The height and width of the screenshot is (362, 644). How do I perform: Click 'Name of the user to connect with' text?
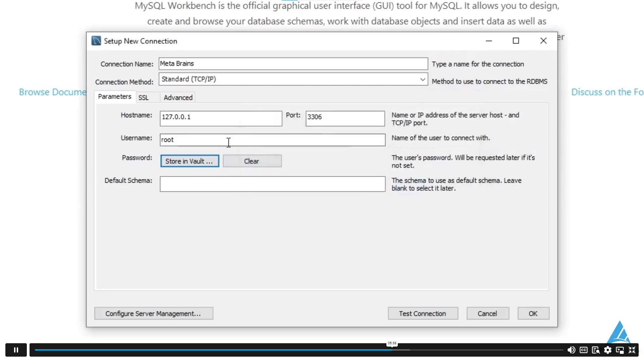[x=441, y=138]
